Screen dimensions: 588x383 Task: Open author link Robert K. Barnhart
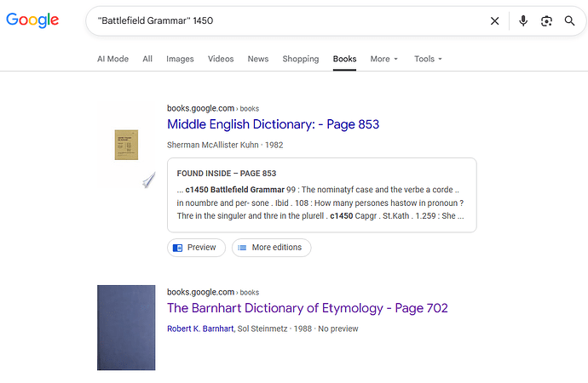tap(200, 329)
